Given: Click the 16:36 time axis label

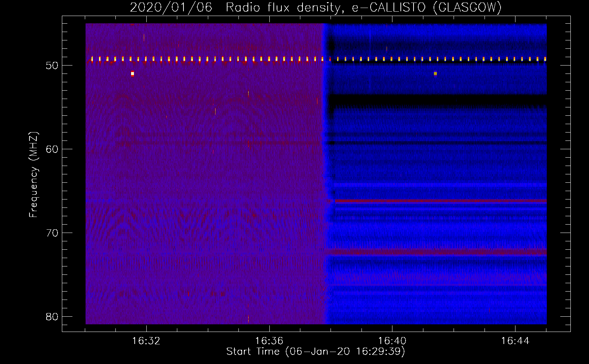Looking at the screenshot, I should (x=269, y=341).
